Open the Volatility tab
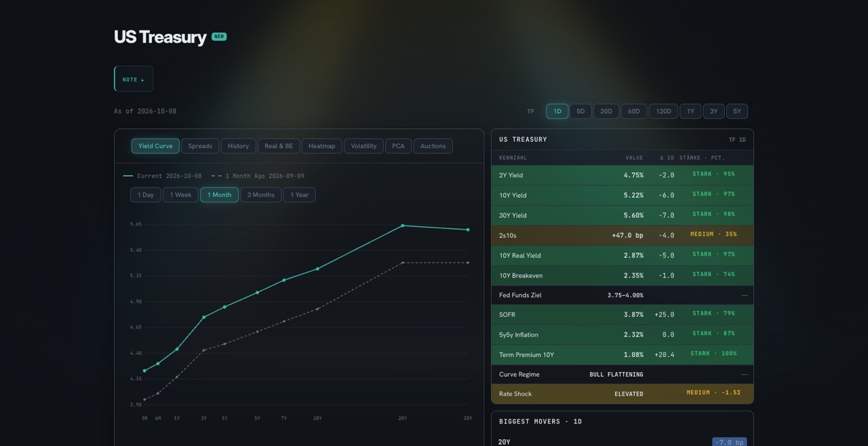The height and width of the screenshot is (446, 868). 363,146
